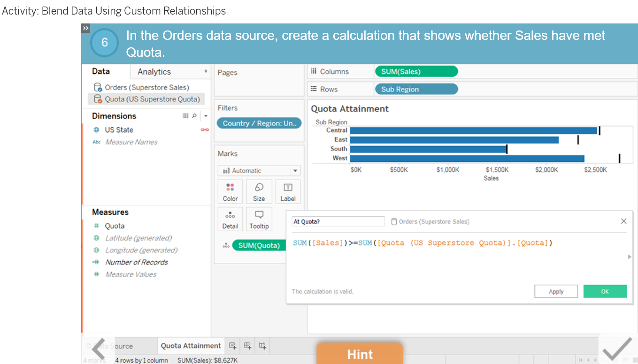Click the checkmark button to confirm step

pyautogui.click(x=617, y=349)
